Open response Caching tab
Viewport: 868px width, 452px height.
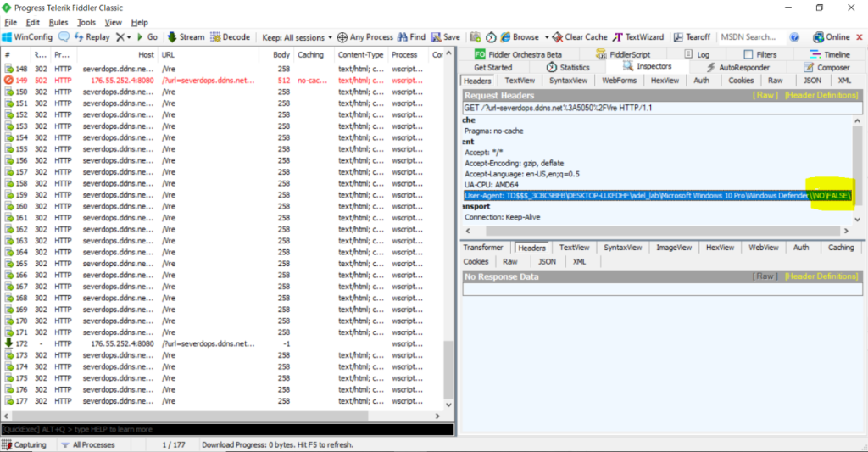pyautogui.click(x=841, y=248)
